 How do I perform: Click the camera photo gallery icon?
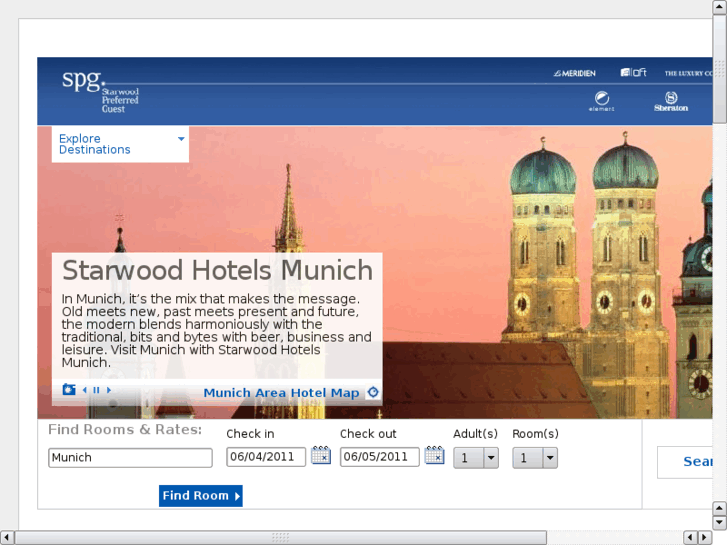click(69, 390)
